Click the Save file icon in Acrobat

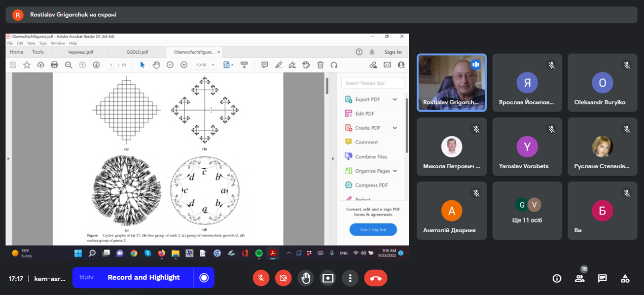(13, 65)
